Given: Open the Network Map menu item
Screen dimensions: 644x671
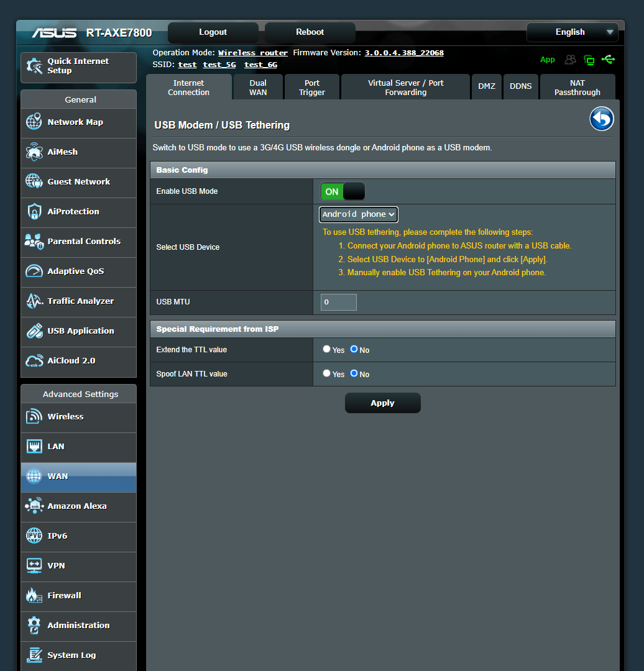Looking at the screenshot, I should coord(79,123).
